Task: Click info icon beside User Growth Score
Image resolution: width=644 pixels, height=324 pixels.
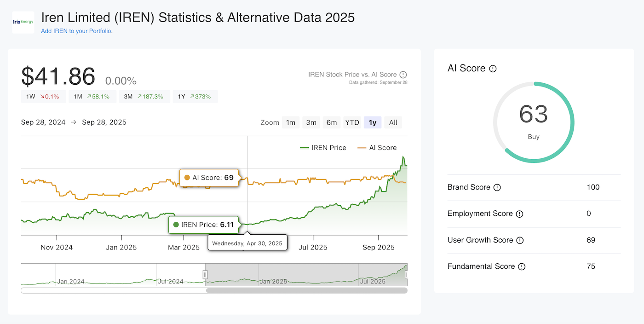Action: (519, 240)
